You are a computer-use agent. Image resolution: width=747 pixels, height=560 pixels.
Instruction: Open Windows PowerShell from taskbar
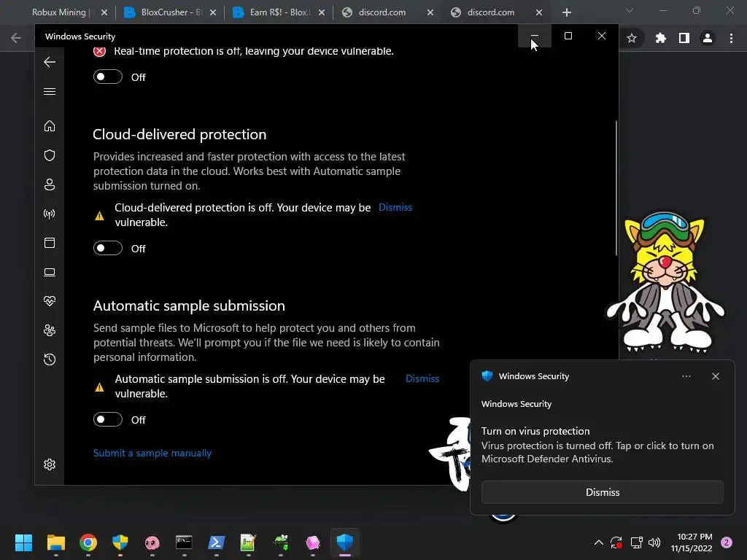[216, 542]
